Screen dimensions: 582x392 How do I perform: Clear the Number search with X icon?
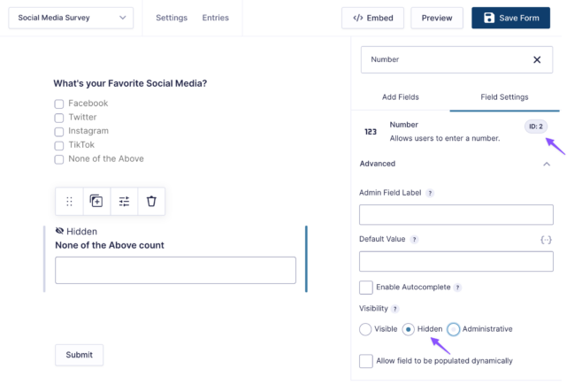point(537,60)
